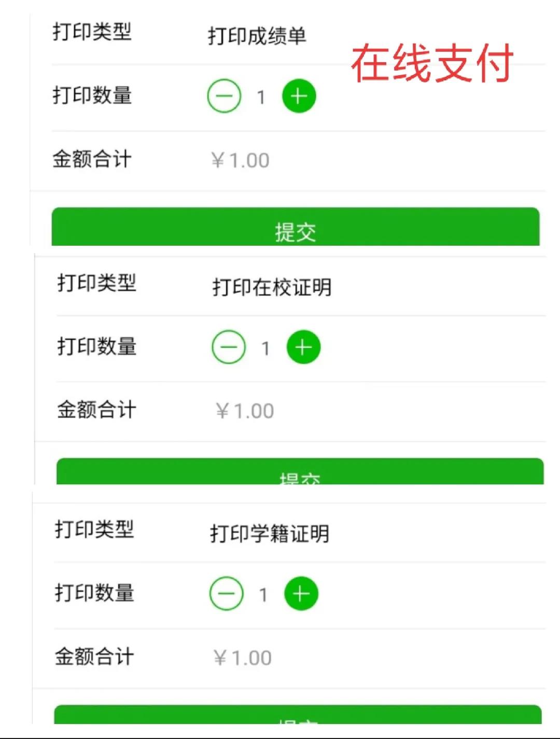Decrease quantity for 打印学籍证明
This screenshot has width=560, height=739.
226,593
